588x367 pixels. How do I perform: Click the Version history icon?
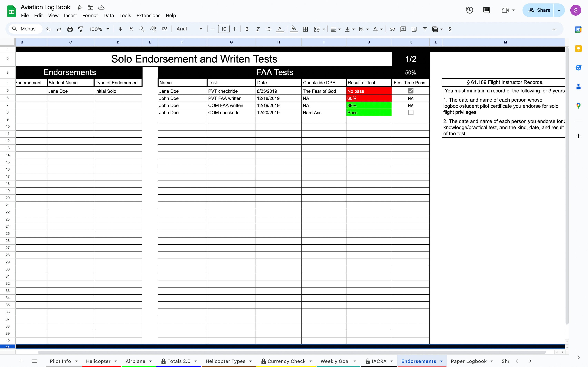(x=470, y=10)
